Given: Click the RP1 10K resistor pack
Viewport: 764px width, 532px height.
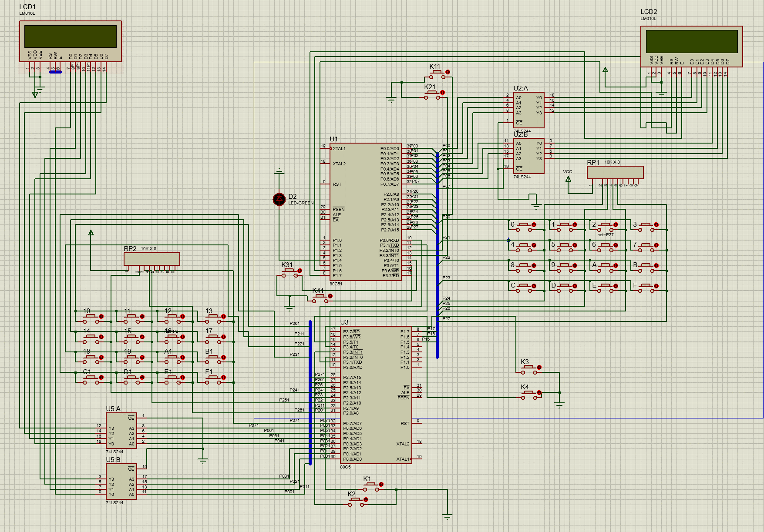Looking at the screenshot, I should [x=615, y=172].
